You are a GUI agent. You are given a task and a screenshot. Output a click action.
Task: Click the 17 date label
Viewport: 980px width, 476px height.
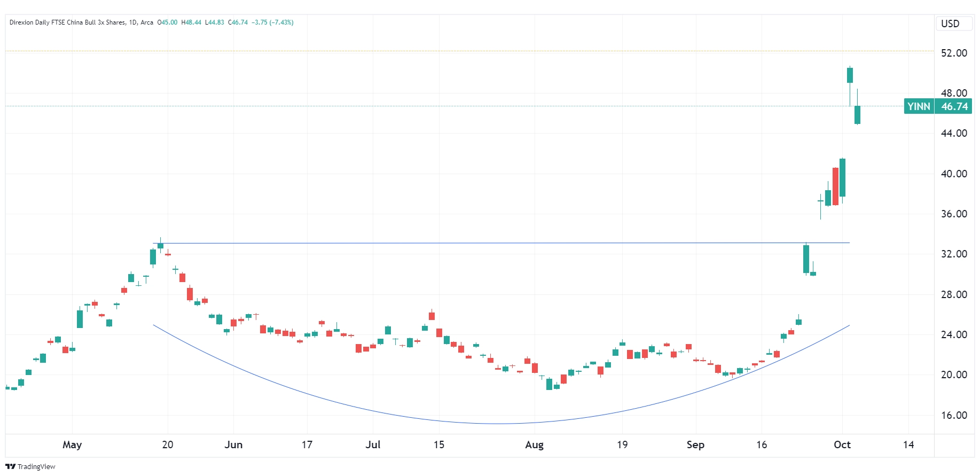307,444
